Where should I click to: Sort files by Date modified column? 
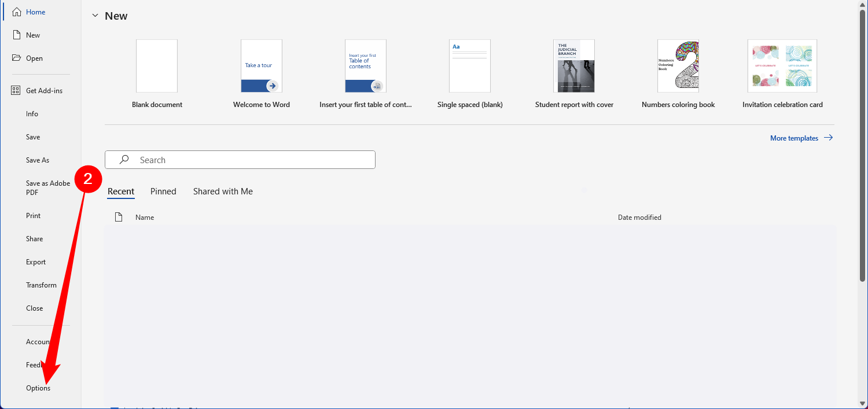[639, 218]
